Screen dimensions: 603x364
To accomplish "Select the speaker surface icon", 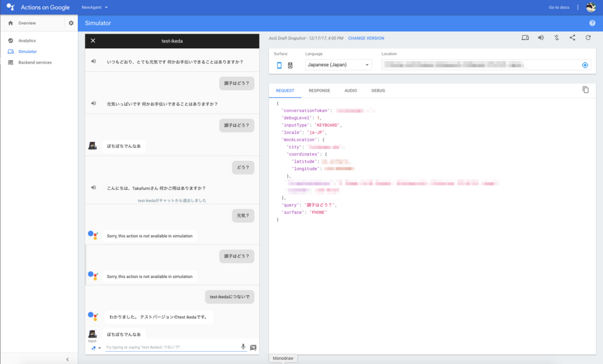I will [x=290, y=65].
